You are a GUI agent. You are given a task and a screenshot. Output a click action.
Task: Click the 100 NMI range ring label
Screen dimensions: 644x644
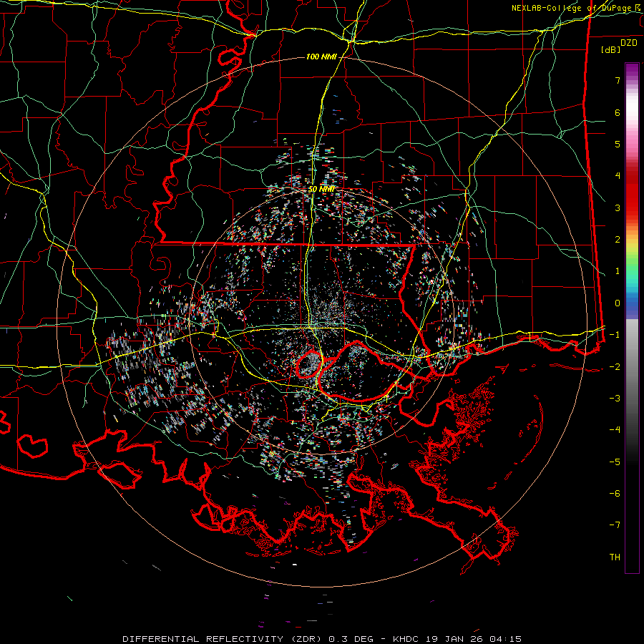coord(321,57)
